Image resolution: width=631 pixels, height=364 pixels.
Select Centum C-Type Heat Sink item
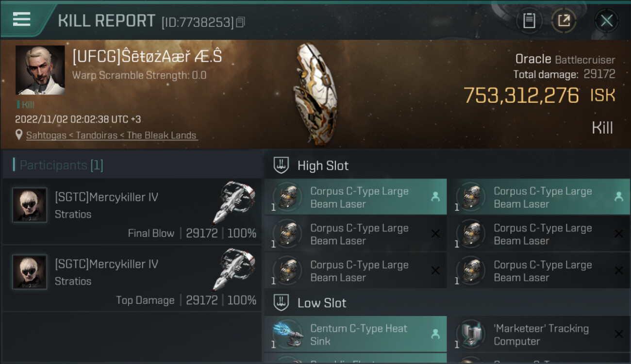(355, 334)
